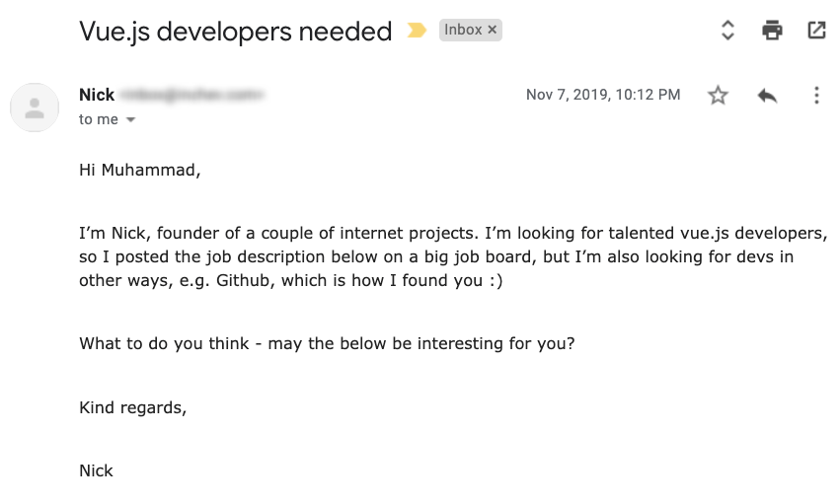The width and height of the screenshot is (840, 504).
Task: Open the three-dot More options menu
Action: (816, 96)
